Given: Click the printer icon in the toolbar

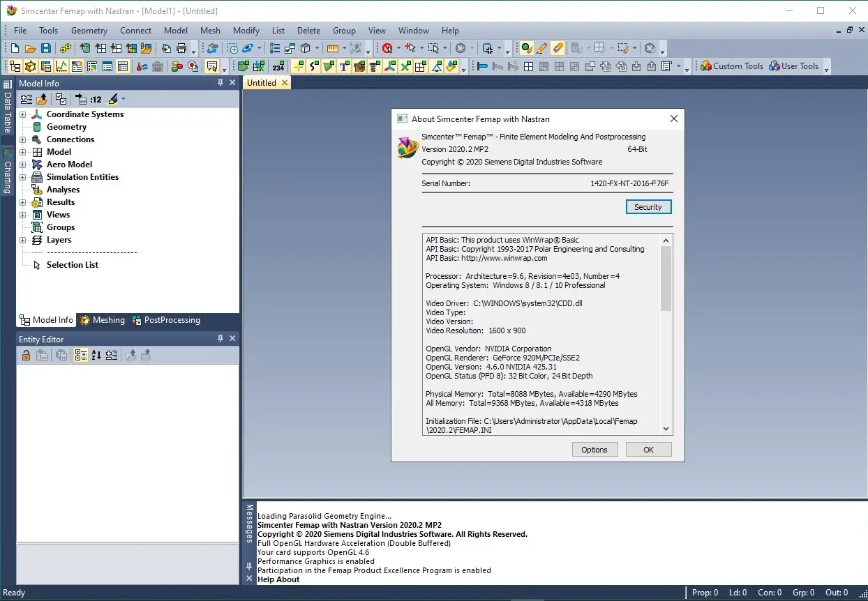Looking at the screenshot, I should coord(181,48).
